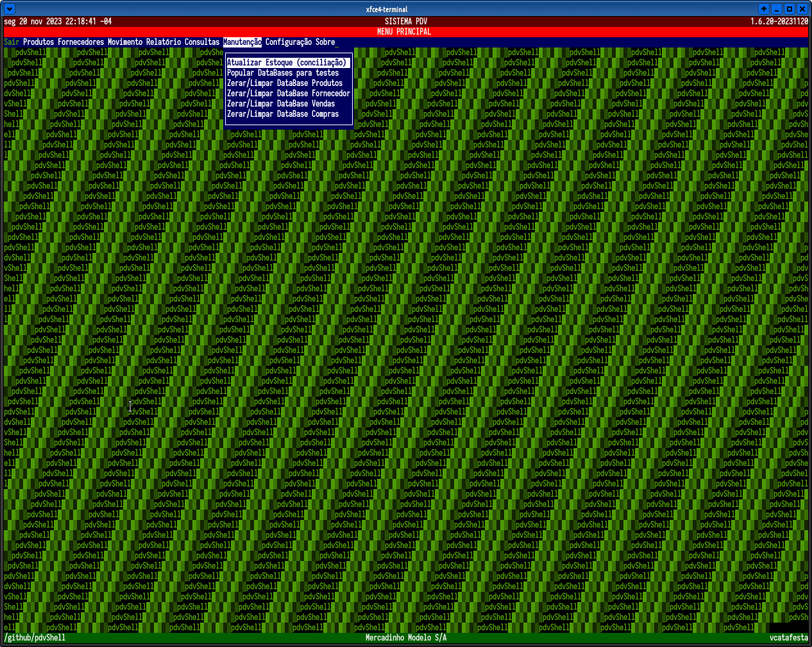This screenshot has width=812, height=647.
Task: Click the SISTEMA PDV header text
Action: pyautogui.click(x=406, y=21)
